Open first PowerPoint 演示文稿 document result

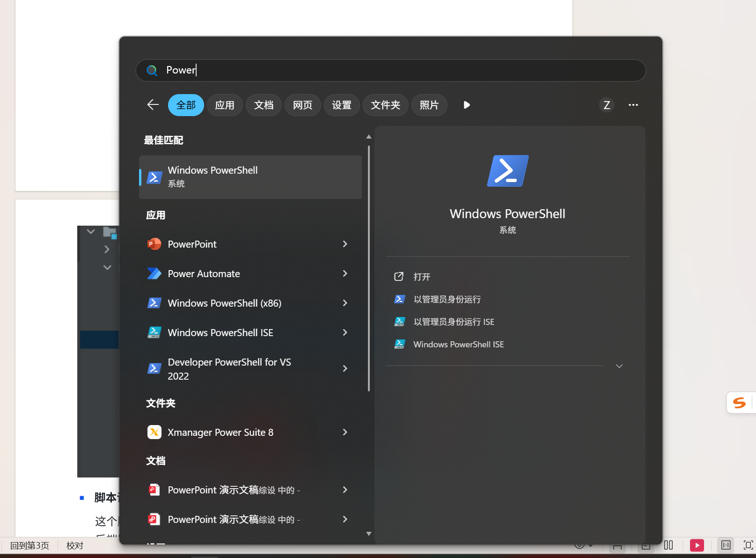[250, 490]
